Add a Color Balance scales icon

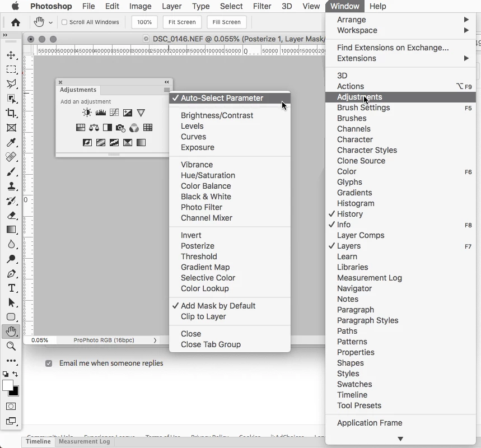click(94, 128)
